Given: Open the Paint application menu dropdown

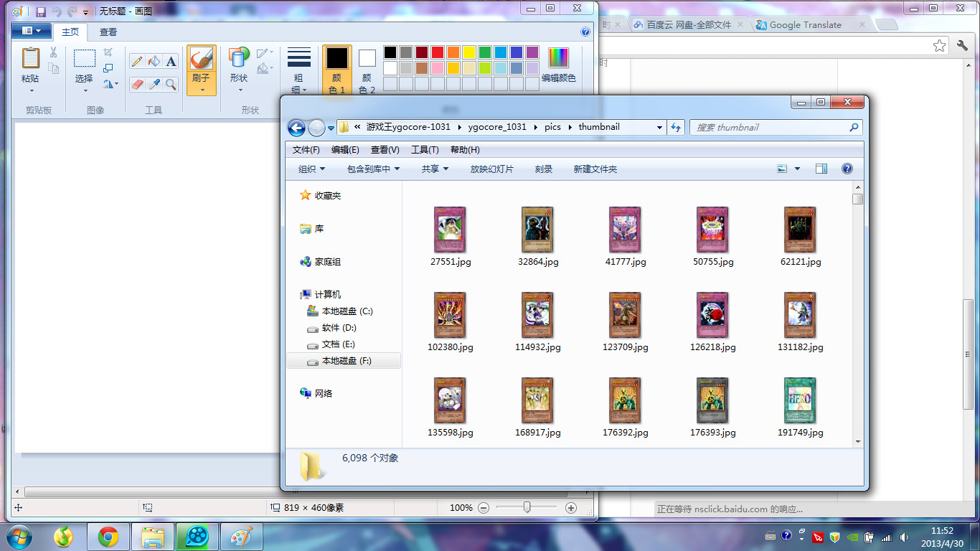Looking at the screenshot, I should 32,32.
